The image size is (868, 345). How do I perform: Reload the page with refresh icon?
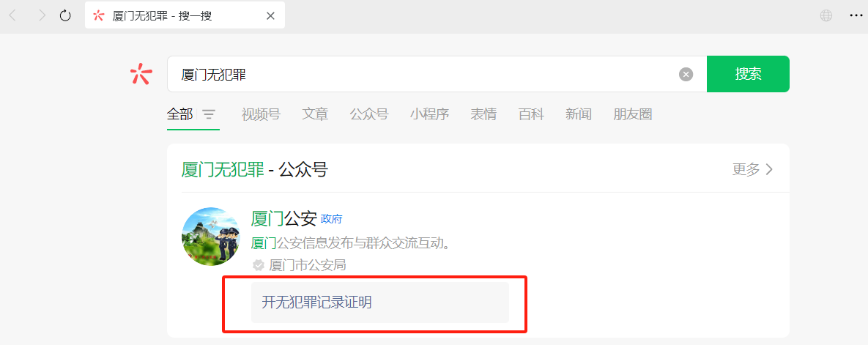(x=65, y=15)
